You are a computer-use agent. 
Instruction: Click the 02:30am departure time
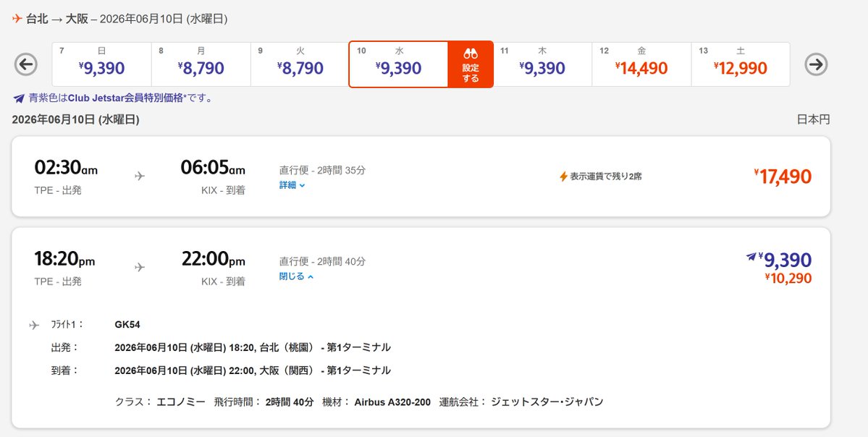point(66,167)
